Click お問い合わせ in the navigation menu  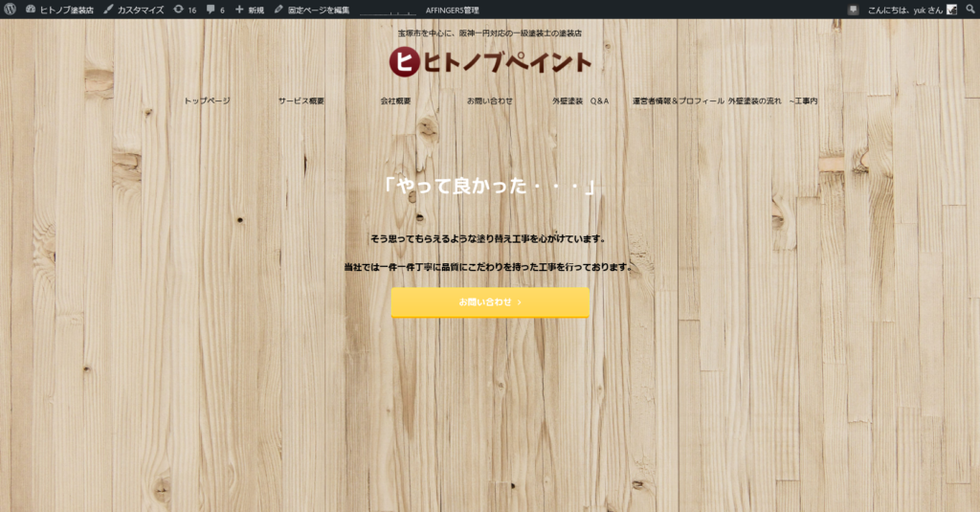490,100
